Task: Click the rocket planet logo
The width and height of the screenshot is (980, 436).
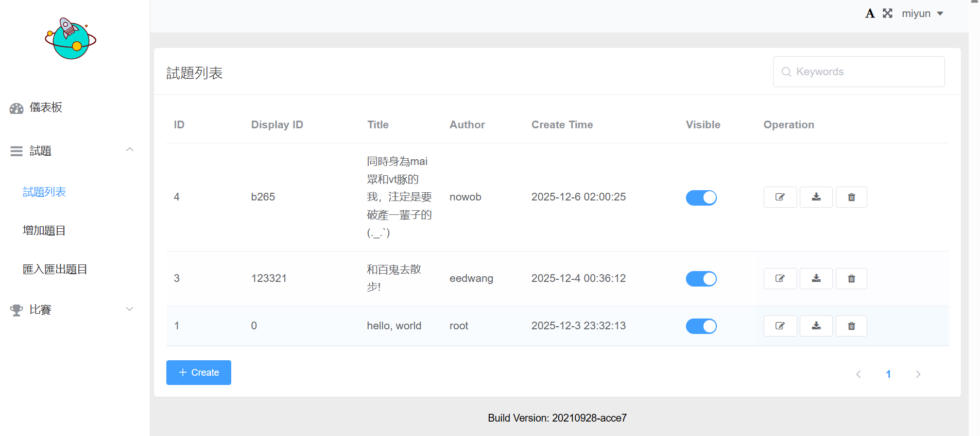Action: pos(71,39)
